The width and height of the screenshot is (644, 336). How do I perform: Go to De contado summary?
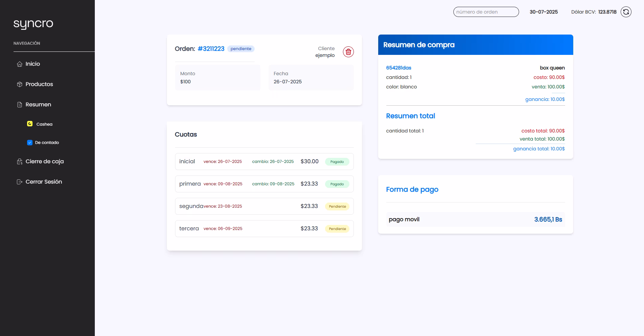[47, 143]
